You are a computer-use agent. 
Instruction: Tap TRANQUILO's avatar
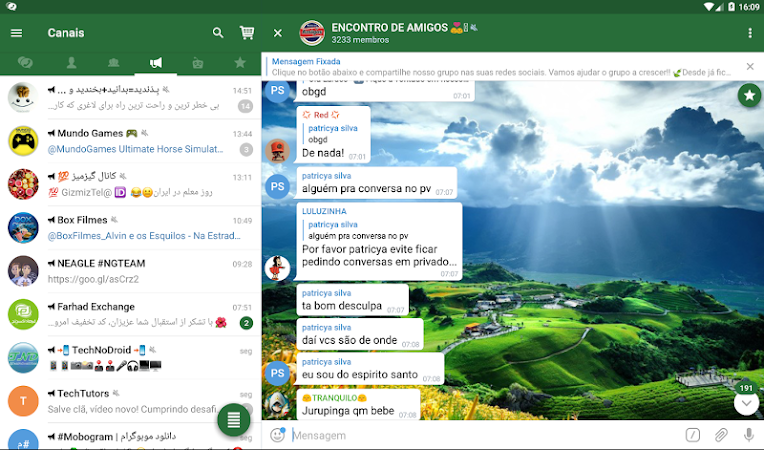tap(277, 406)
